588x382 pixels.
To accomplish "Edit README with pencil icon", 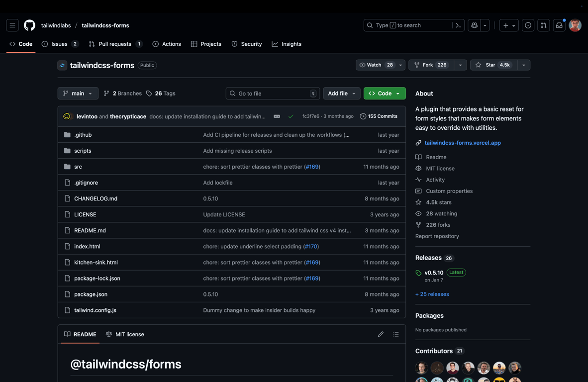I will [x=381, y=334].
